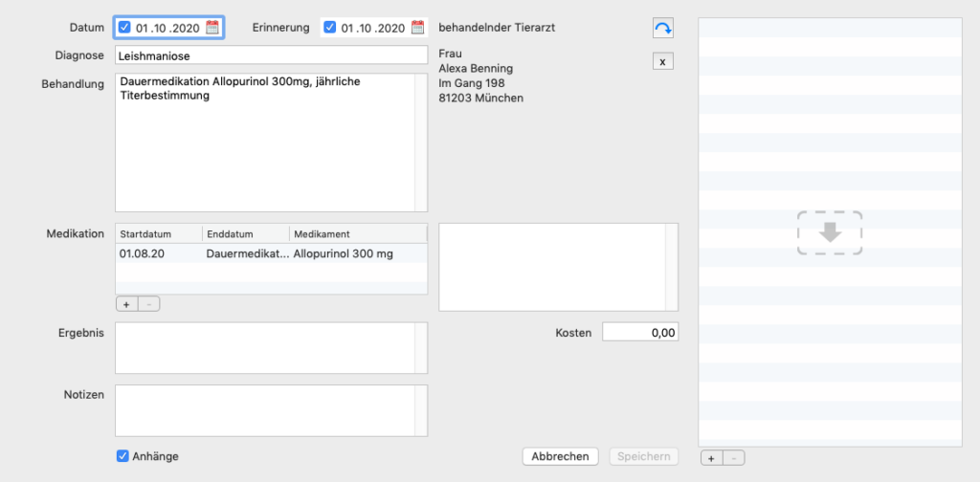Click into the Notizen text area
Screen dimensions: 980x482
pos(265,410)
